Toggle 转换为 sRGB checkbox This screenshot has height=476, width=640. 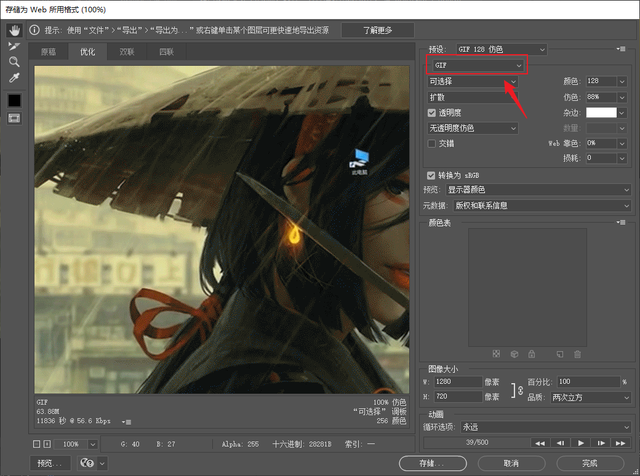pos(431,176)
